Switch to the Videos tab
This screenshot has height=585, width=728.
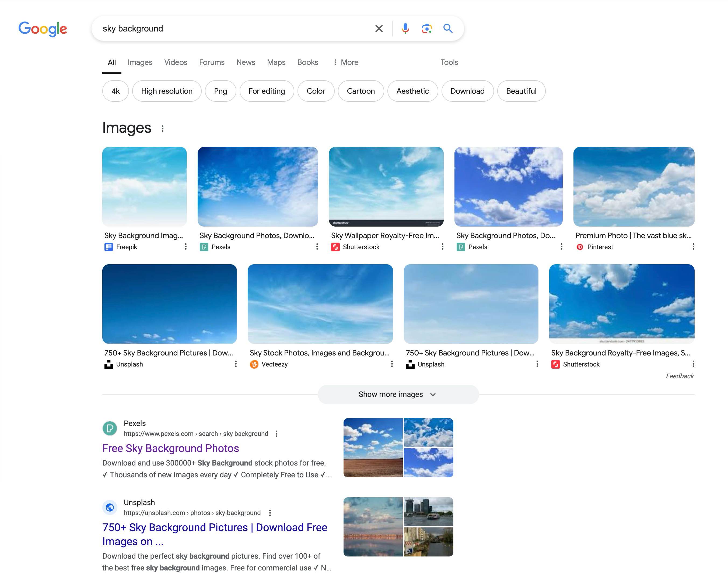click(x=176, y=62)
